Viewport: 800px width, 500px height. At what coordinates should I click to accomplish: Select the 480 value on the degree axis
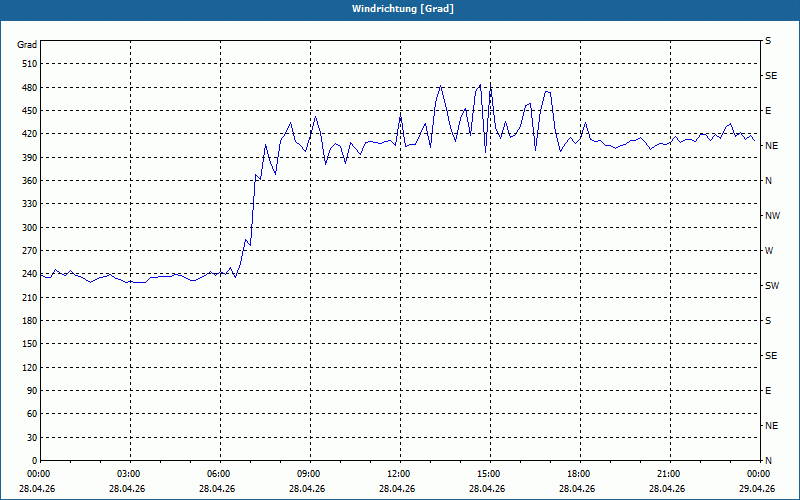coord(30,87)
